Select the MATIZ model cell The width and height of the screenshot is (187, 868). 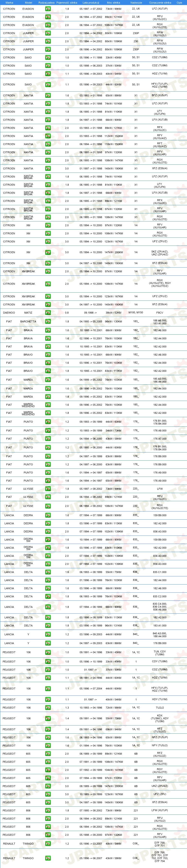pyautogui.click(x=28, y=313)
